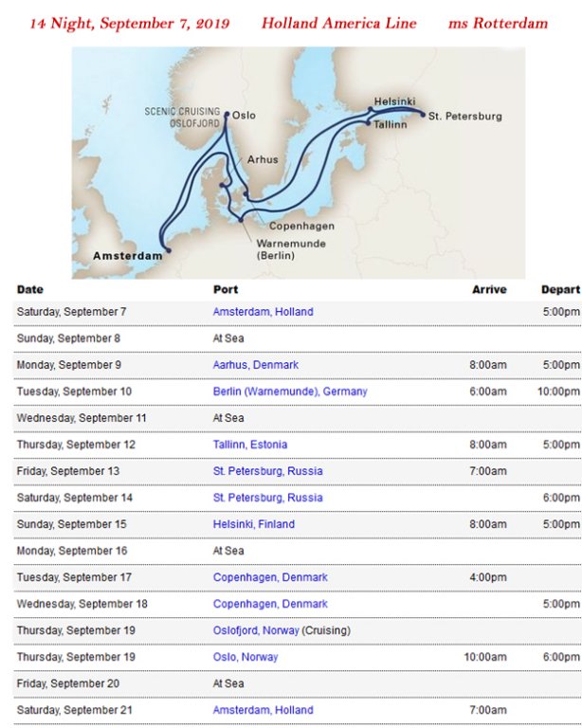Click the Oslofjord, Norway cruising link
The height and width of the screenshot is (728, 582).
tap(256, 630)
